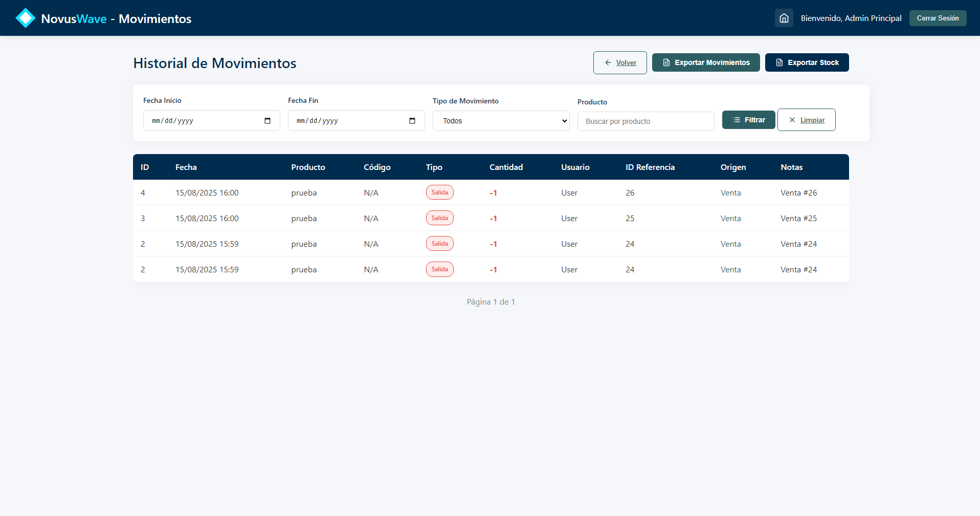Click the Salida badge for Venta #26

439,192
